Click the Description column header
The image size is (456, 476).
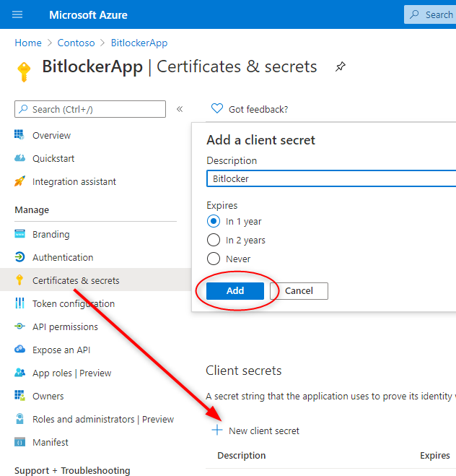(241, 455)
